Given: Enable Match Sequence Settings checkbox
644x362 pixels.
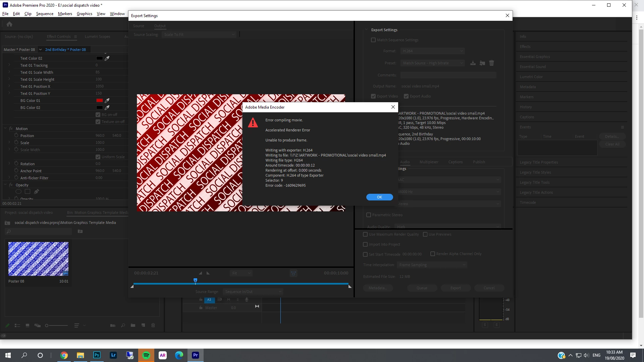Looking at the screenshot, I should pos(373,40).
